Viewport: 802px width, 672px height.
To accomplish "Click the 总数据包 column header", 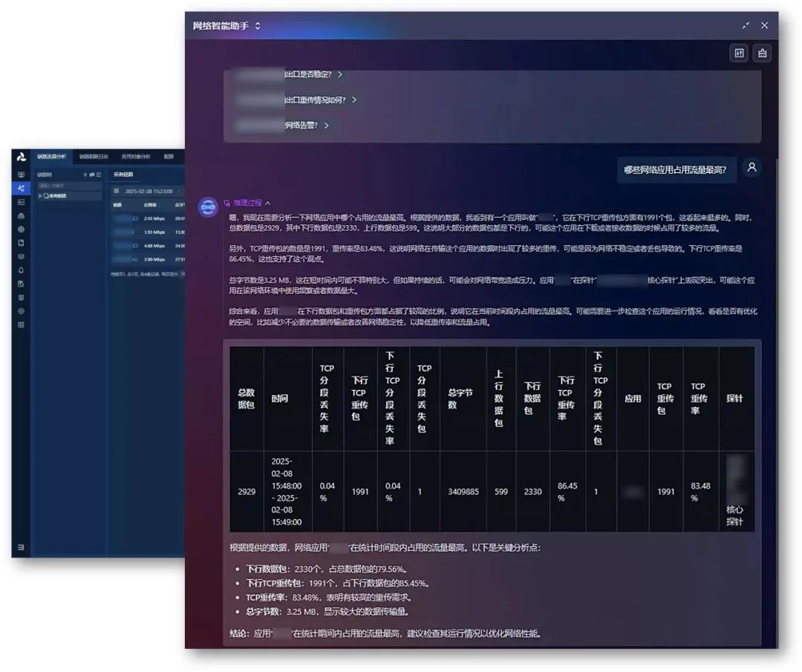I will [247, 399].
